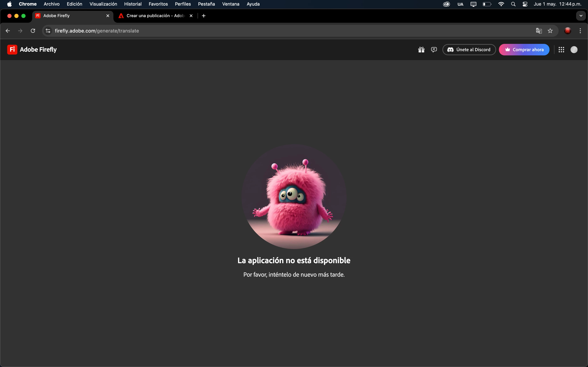Image resolution: width=588 pixels, height=367 pixels.
Task: Bookmark this page with star icon
Action: click(550, 31)
